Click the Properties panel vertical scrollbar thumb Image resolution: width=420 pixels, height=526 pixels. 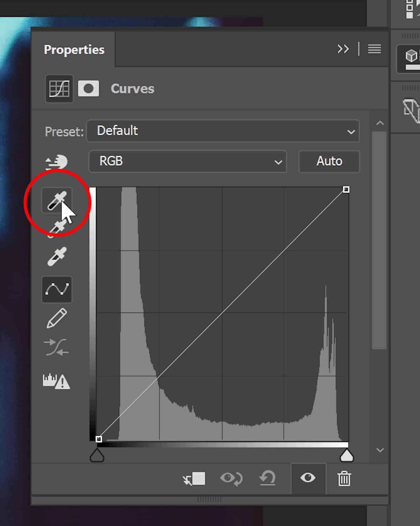click(379, 240)
